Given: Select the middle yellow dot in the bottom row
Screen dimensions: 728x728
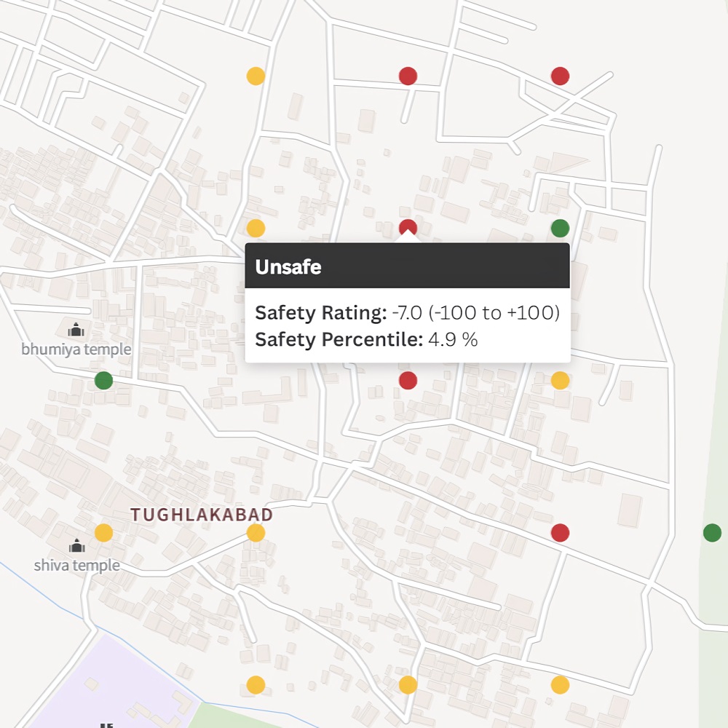Looking at the screenshot, I should tap(408, 685).
